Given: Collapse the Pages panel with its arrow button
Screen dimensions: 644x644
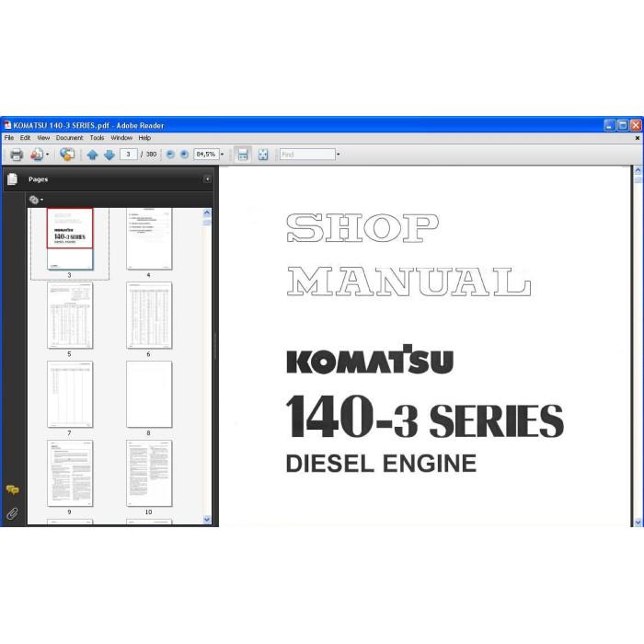Looking at the screenshot, I should click(x=207, y=179).
